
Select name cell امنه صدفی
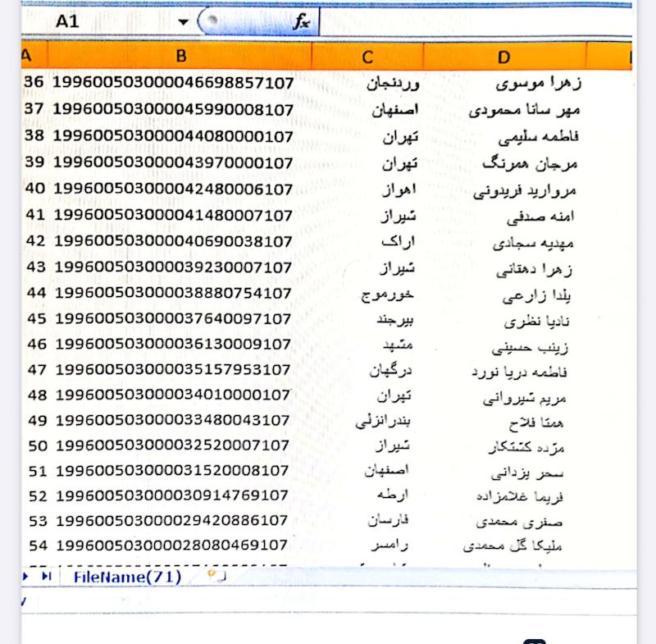click(x=540, y=217)
